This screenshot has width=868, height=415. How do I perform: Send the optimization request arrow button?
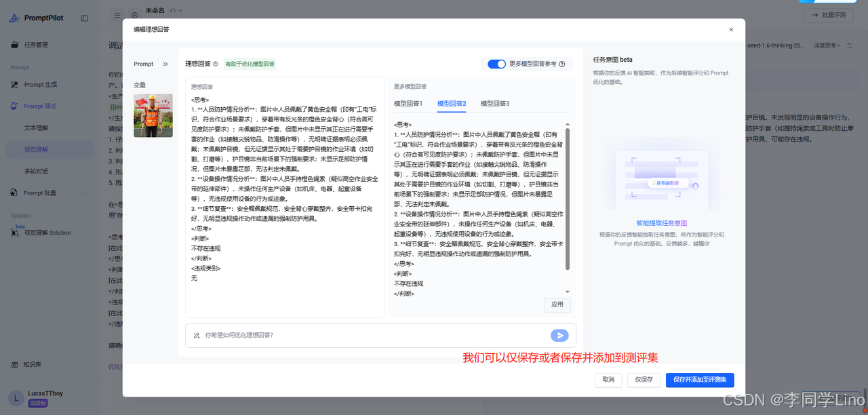pyautogui.click(x=559, y=335)
